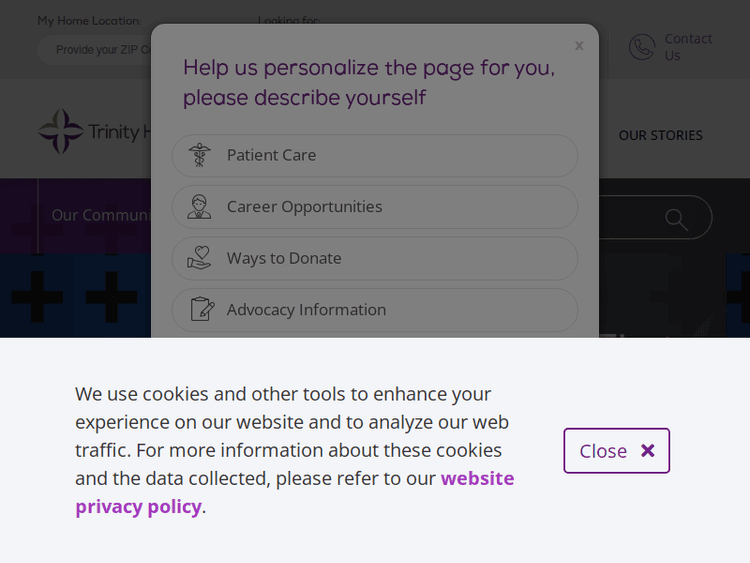Screen dimensions: 750x563
Task: Choose the Career Opportunities option
Action: tap(374, 207)
